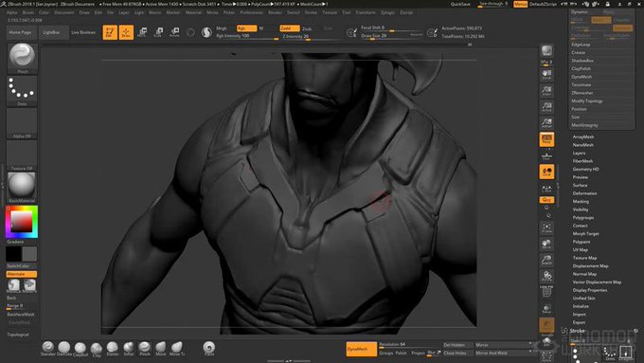
Task: Click the Z Intensity slider
Action: point(312,36)
